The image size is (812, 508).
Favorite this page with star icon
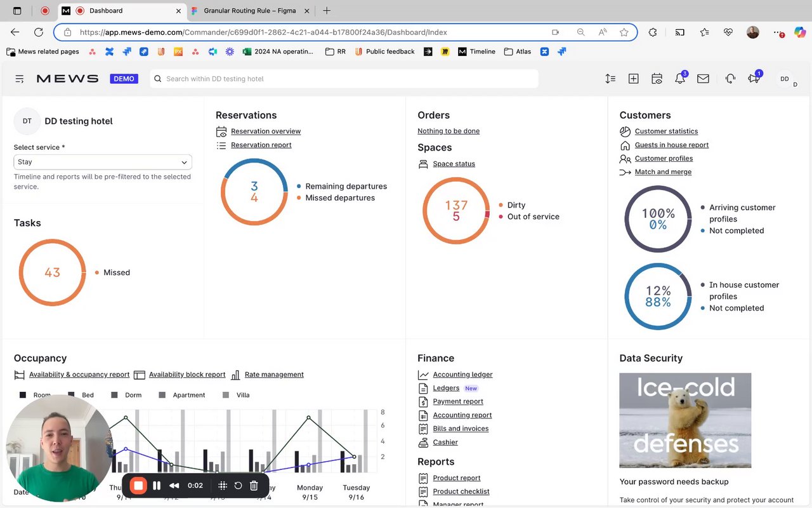tap(624, 32)
